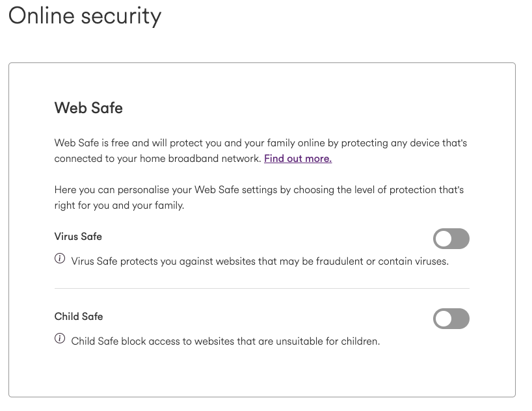Enable the Virus Safe toggle switch
Viewport: 532px width, 411px height.
(451, 239)
